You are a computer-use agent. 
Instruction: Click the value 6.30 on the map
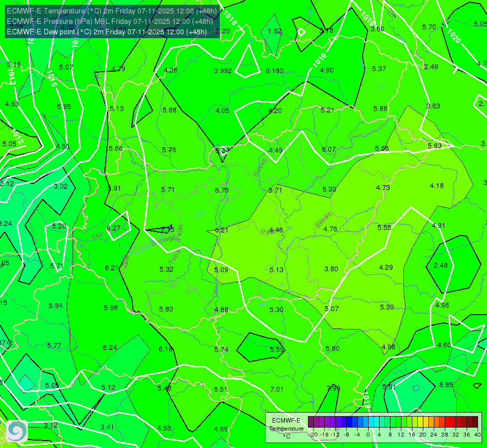(x=329, y=189)
